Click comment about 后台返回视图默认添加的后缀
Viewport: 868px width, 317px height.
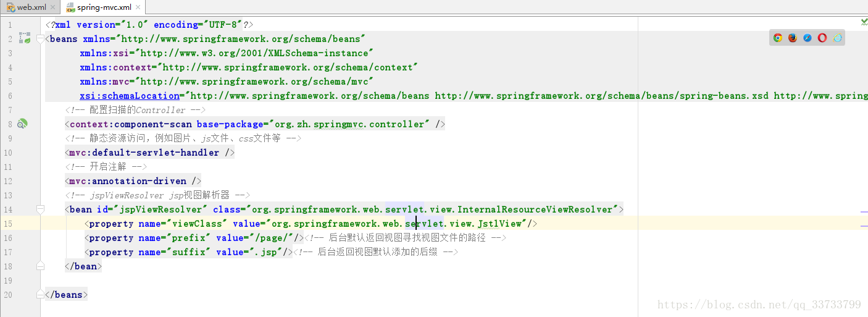click(x=375, y=252)
